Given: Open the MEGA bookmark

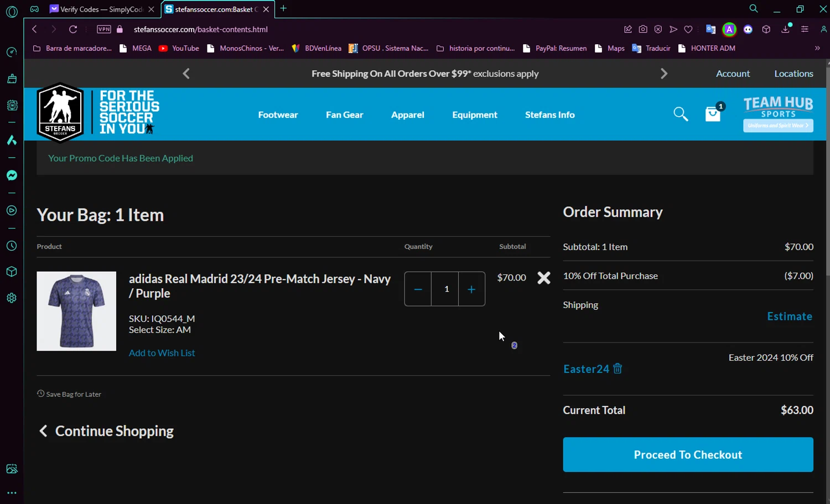Looking at the screenshot, I should click(136, 48).
